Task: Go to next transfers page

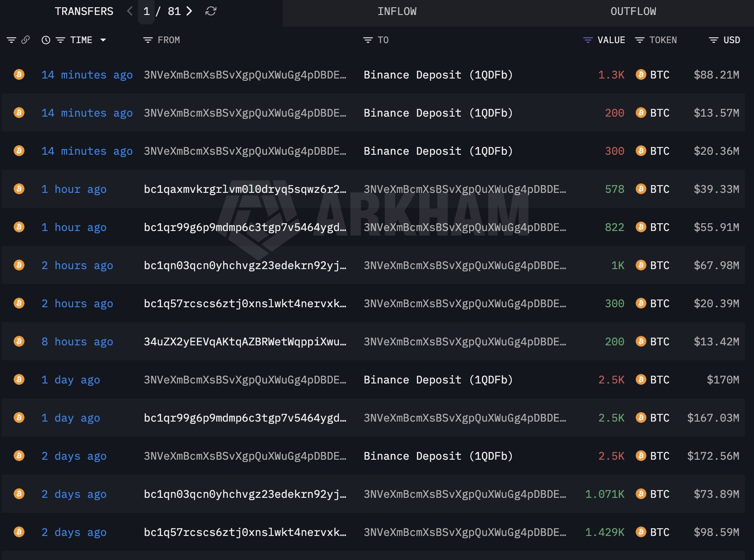Action: [189, 11]
